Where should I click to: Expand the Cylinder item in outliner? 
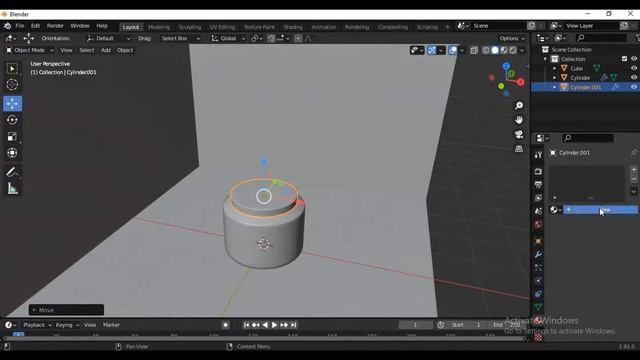coord(554,78)
